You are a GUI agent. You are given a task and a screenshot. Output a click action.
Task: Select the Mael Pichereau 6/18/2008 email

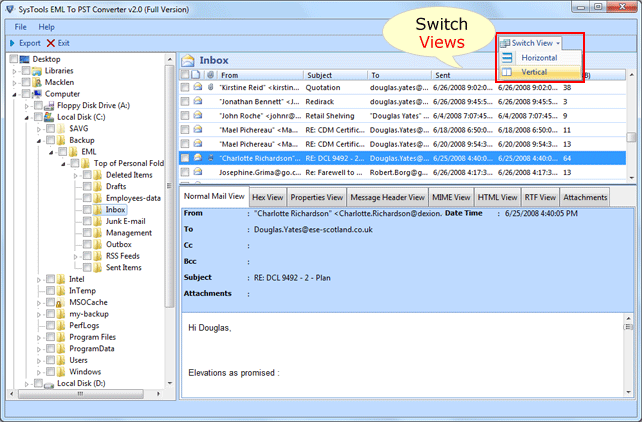click(x=402, y=130)
